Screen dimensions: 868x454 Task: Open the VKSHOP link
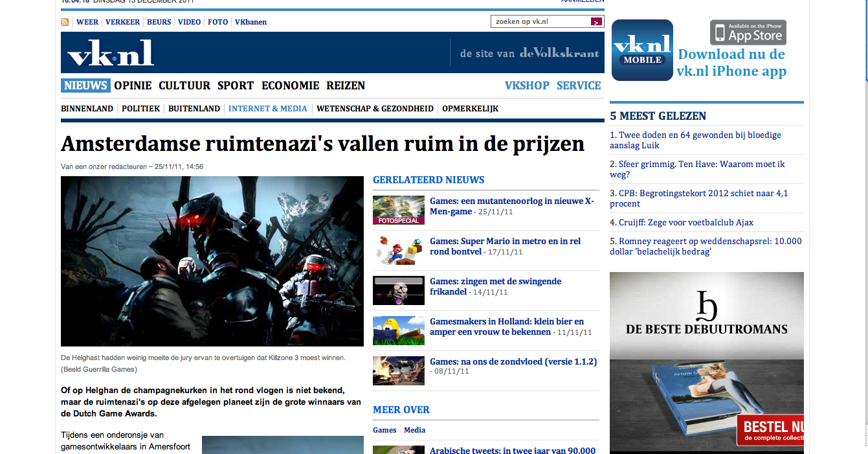(x=527, y=85)
